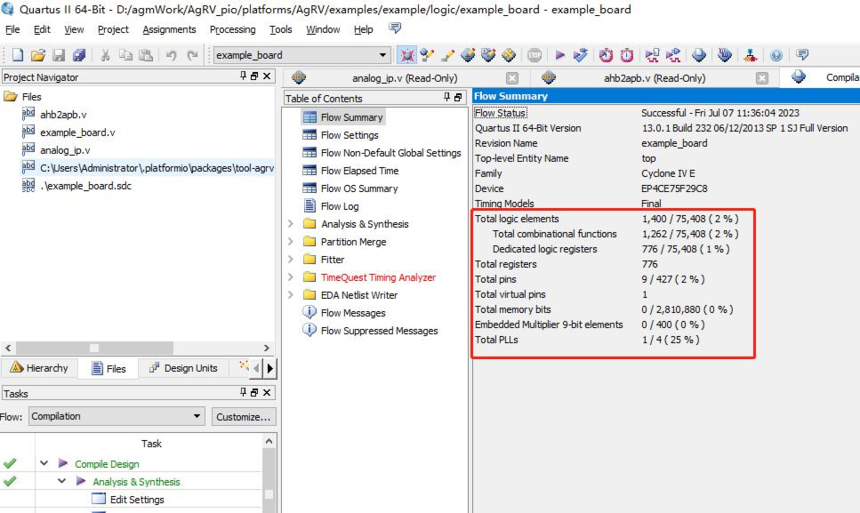The width and height of the screenshot is (860, 513).
Task: Click the Flow Status row label
Action: [500, 113]
